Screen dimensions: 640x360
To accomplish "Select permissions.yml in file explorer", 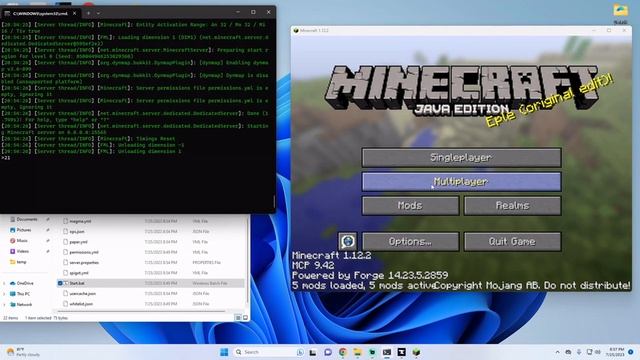I will tap(84, 252).
